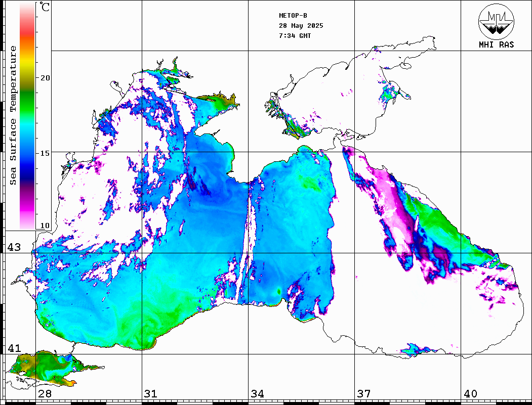Click longitude label 28

pos(45,394)
